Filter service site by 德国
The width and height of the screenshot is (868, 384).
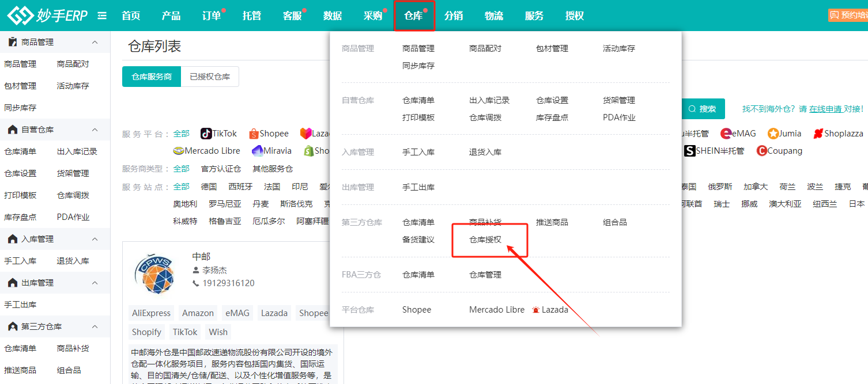pyautogui.click(x=209, y=187)
